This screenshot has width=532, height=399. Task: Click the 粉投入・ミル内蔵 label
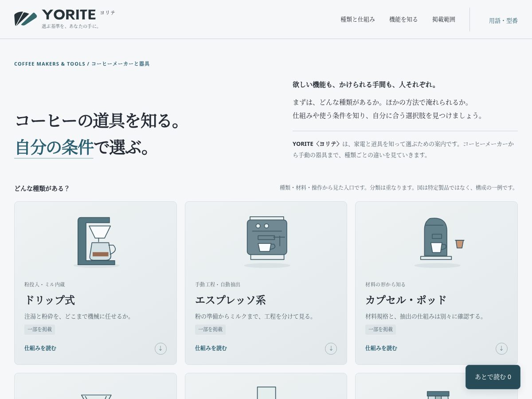pyautogui.click(x=45, y=285)
